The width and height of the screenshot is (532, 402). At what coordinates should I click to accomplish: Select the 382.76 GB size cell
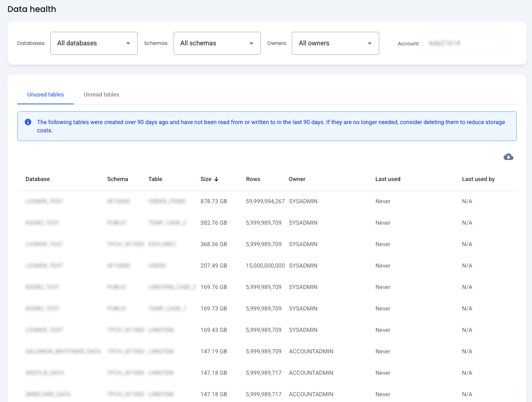214,223
